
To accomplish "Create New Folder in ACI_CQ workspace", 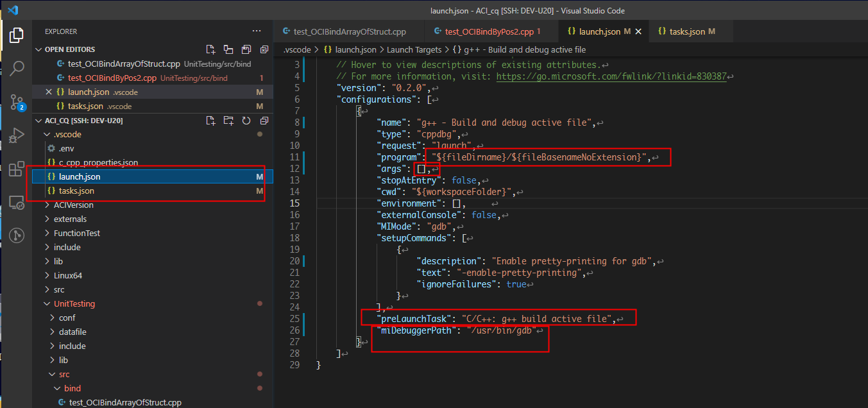I will coord(228,120).
